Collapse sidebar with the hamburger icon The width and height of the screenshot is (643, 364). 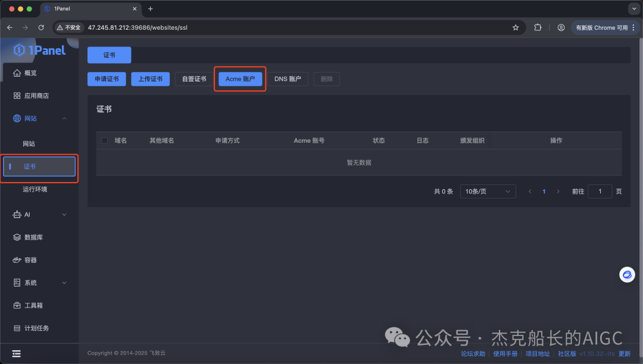pyautogui.click(x=17, y=354)
